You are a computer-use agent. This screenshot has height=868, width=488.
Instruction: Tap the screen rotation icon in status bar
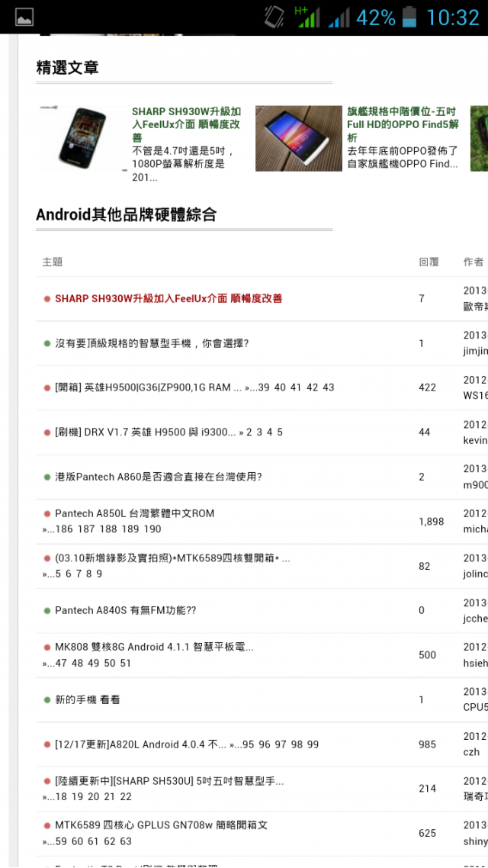tap(274, 17)
